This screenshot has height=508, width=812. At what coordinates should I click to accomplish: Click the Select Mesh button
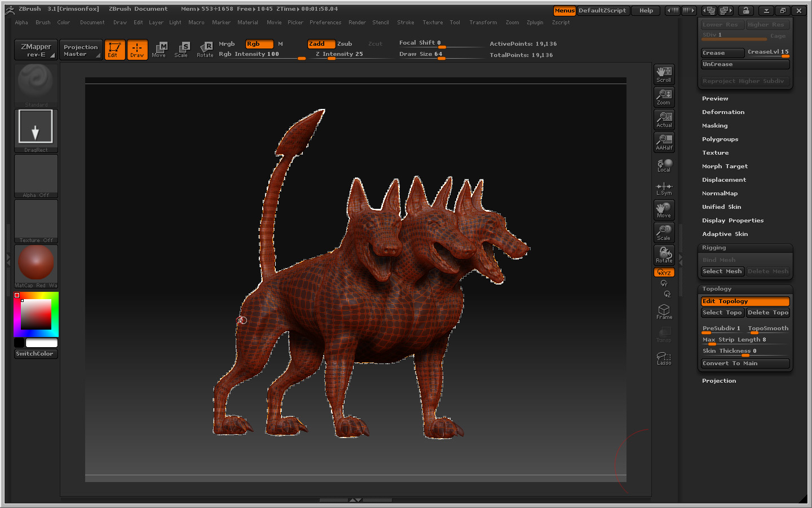tap(722, 271)
